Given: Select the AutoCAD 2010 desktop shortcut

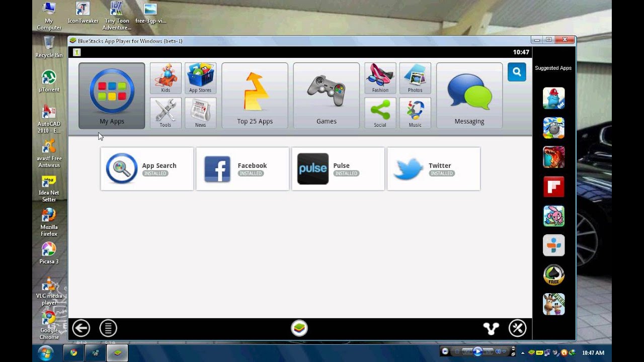Looking at the screenshot, I should point(49,119).
